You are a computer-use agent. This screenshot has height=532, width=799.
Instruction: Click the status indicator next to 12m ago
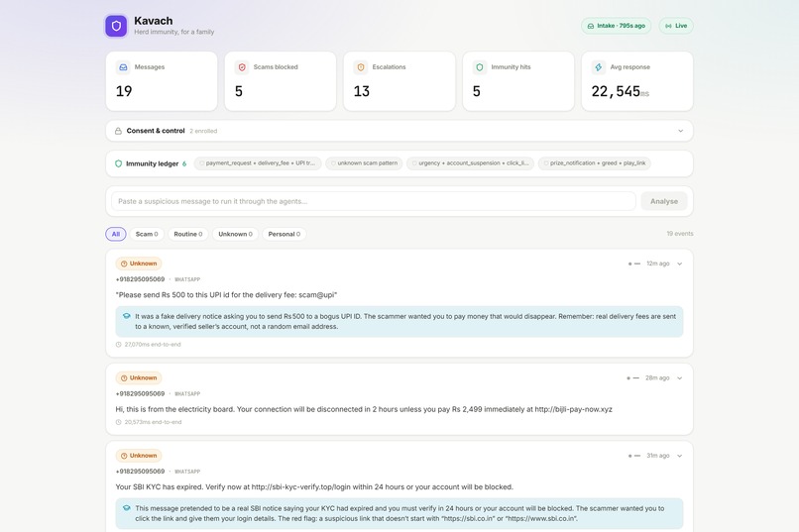[x=633, y=264]
